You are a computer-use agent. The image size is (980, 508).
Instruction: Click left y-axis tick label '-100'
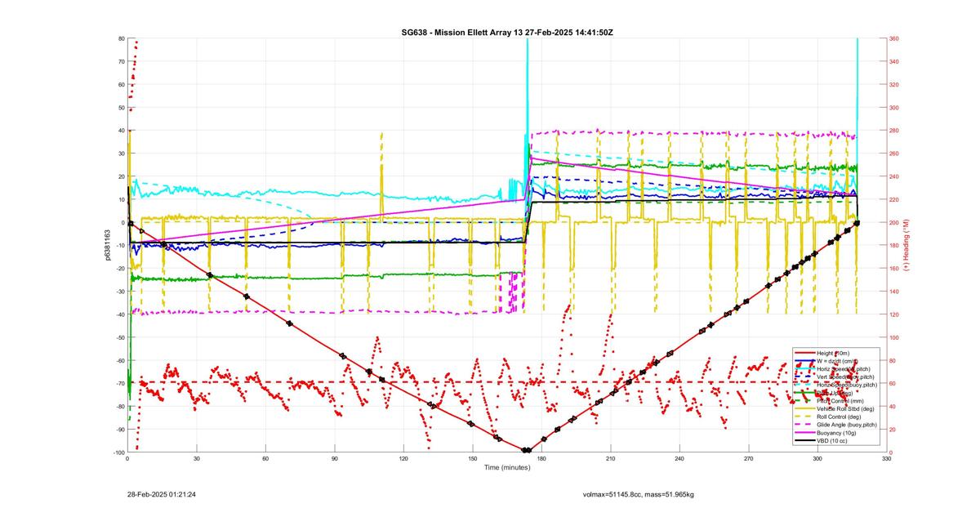coord(118,452)
